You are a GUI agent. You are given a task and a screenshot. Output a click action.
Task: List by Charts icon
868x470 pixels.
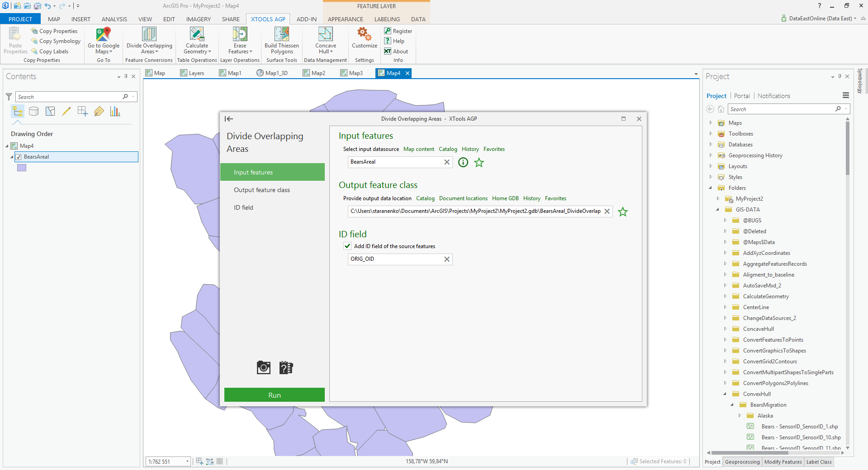(115, 111)
